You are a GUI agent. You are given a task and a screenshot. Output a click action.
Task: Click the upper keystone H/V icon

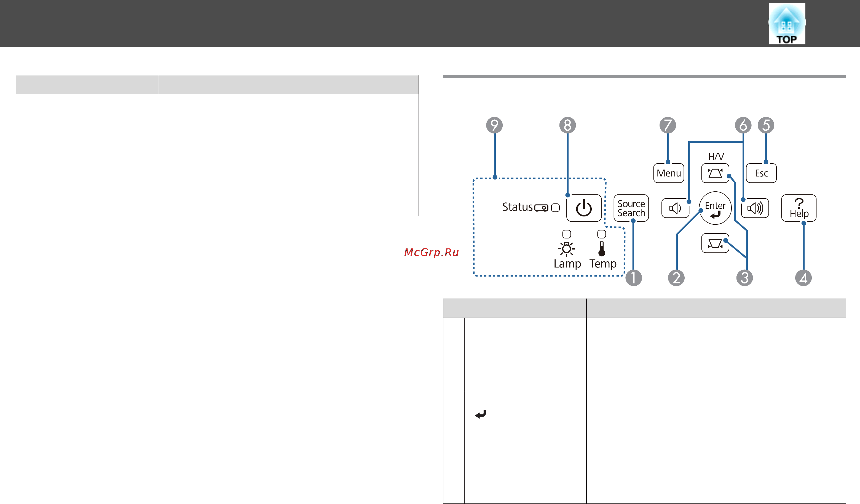point(715,173)
